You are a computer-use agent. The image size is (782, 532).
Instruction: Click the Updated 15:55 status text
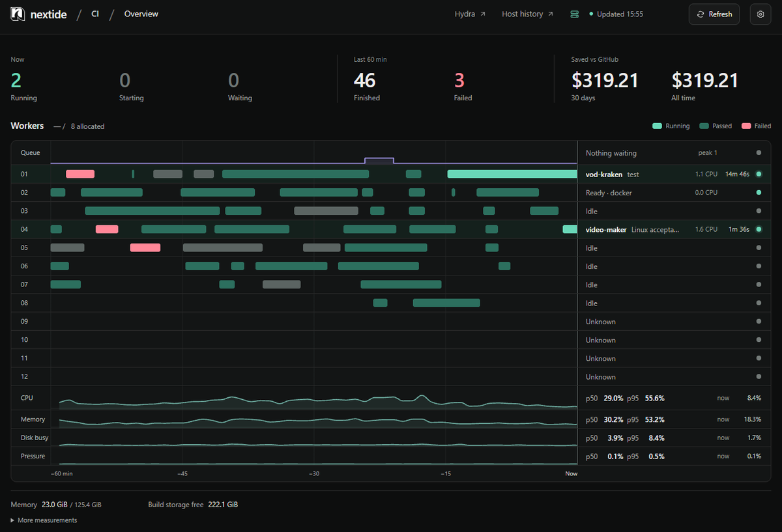[620, 14]
